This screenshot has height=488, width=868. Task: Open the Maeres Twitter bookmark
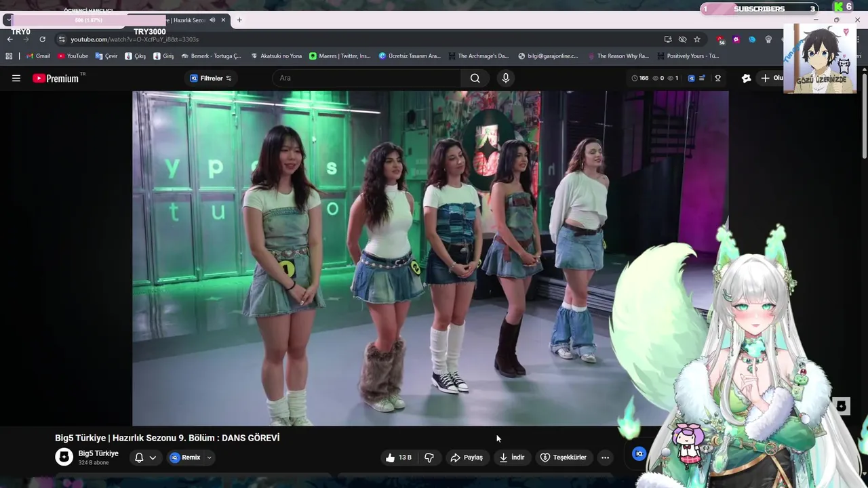coord(340,56)
